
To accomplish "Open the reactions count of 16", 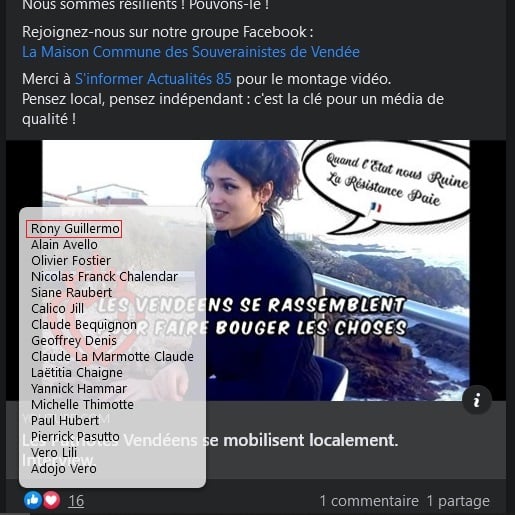I will (76, 501).
